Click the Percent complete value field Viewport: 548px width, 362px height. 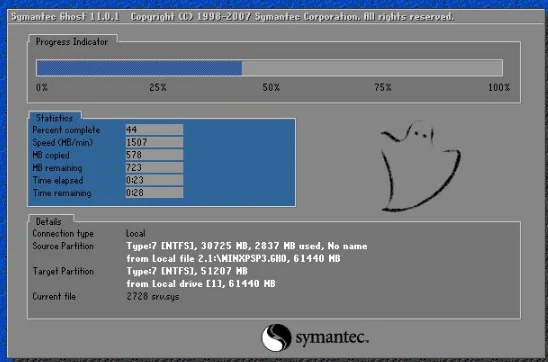(x=154, y=129)
